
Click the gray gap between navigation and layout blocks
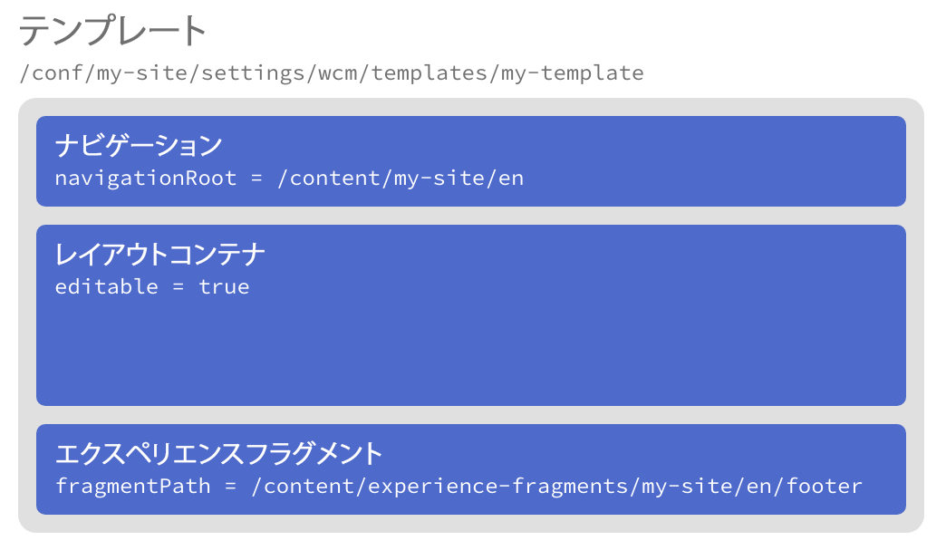(x=471, y=216)
